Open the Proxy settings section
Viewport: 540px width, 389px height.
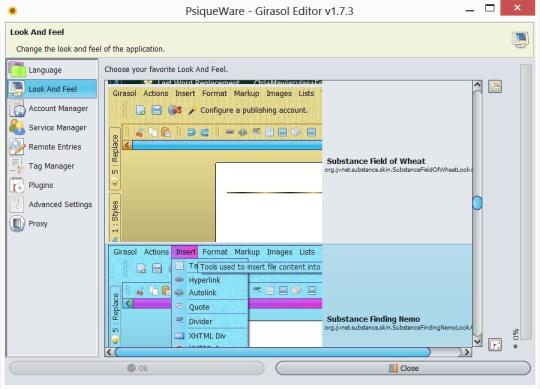click(52, 224)
